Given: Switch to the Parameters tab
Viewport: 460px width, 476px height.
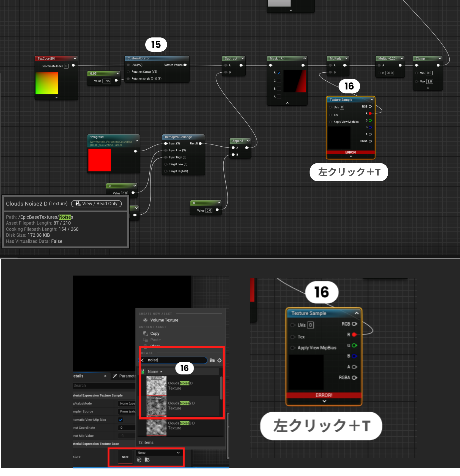Looking at the screenshot, I should point(124,376).
